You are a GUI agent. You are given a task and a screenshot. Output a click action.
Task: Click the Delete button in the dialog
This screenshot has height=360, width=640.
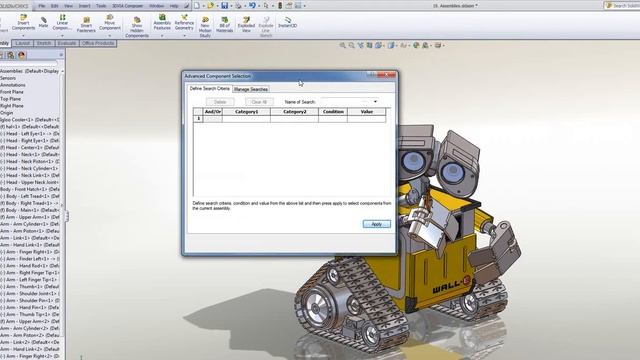[x=220, y=102]
